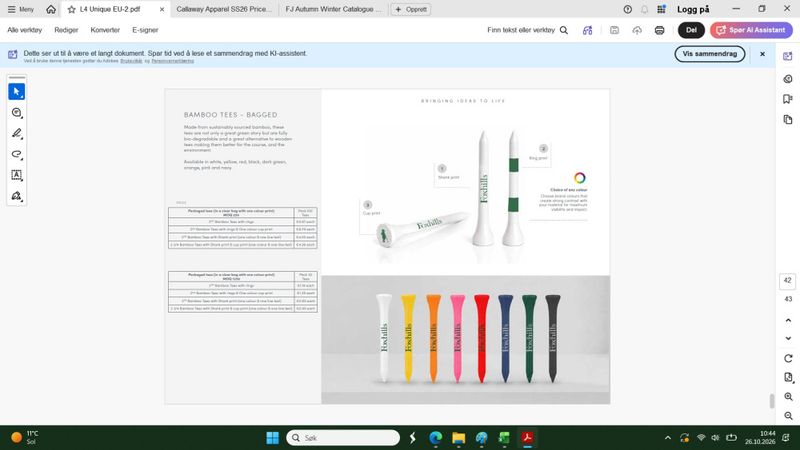This screenshot has width=800, height=450.
Task: Select the add text box tool
Action: 16,175
